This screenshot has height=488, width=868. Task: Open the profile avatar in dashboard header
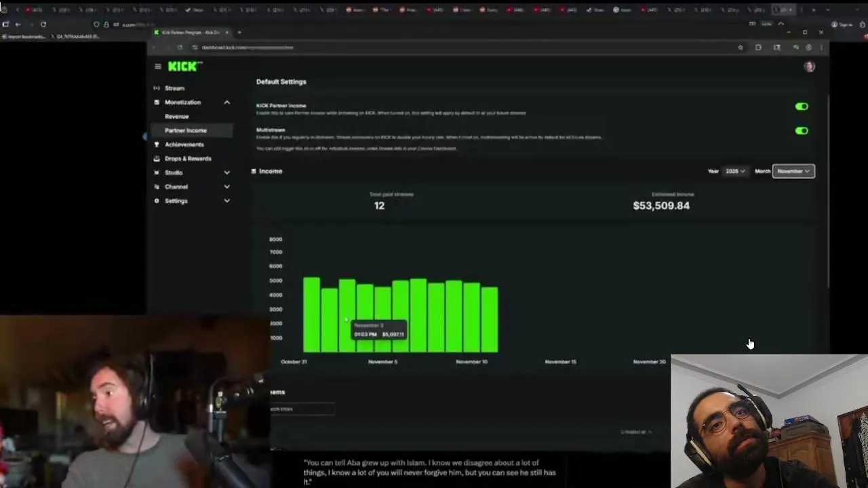click(809, 66)
